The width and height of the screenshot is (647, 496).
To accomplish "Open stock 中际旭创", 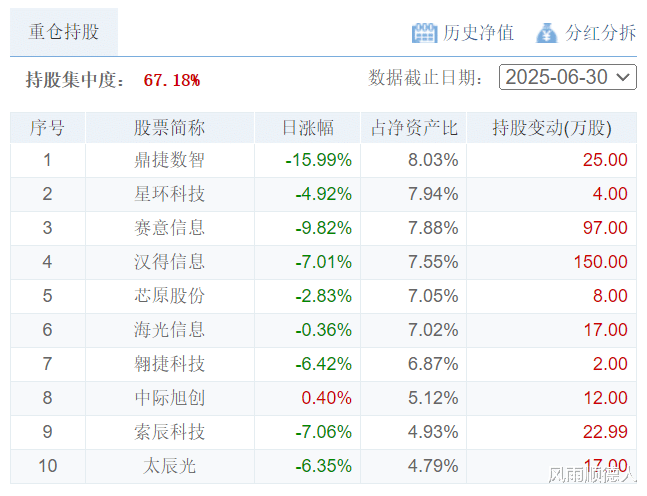I will coord(170,398).
